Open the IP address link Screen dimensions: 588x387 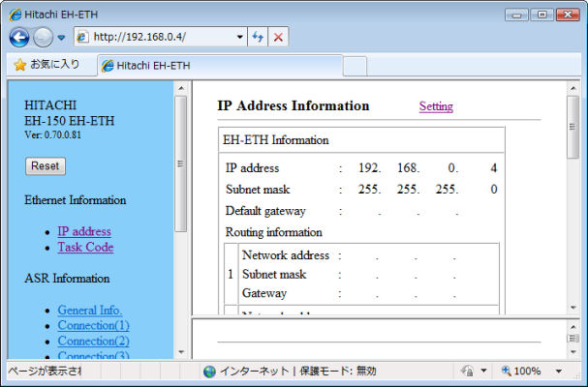(x=84, y=231)
